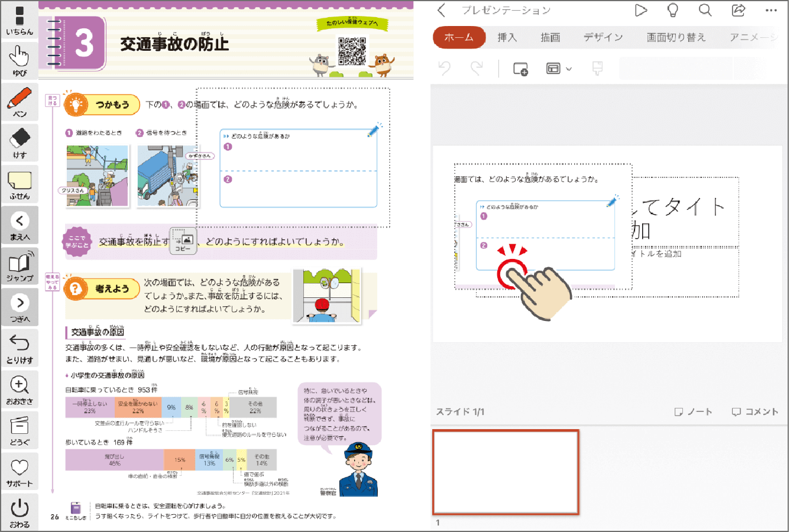This screenshot has height=532, width=790.
Task: Click the redo arrow in the ribbon
Action: (477, 69)
